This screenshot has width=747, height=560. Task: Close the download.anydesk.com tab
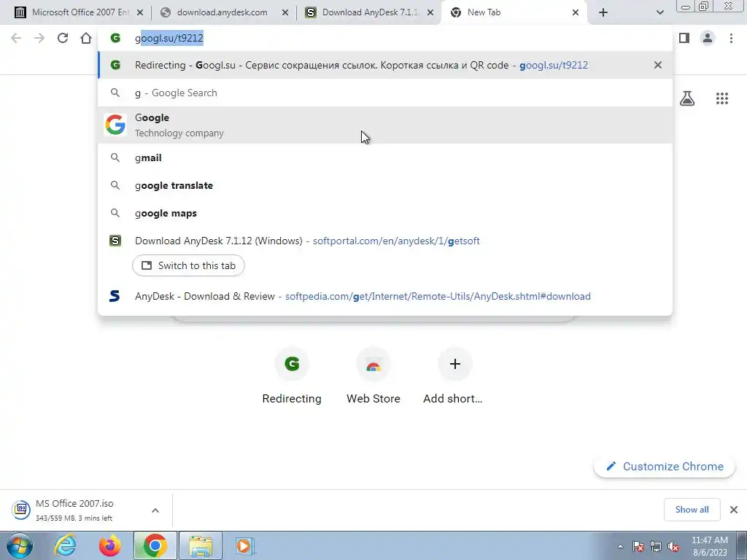coord(285,13)
